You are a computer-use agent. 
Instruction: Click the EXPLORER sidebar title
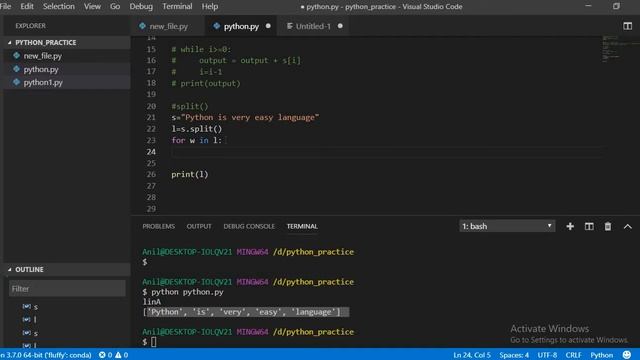pyautogui.click(x=31, y=26)
